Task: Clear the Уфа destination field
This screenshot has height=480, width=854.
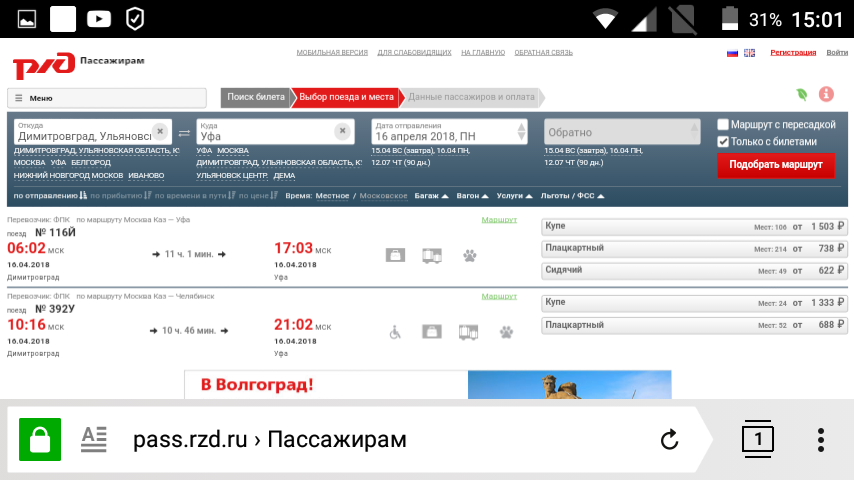Action: coord(343,131)
